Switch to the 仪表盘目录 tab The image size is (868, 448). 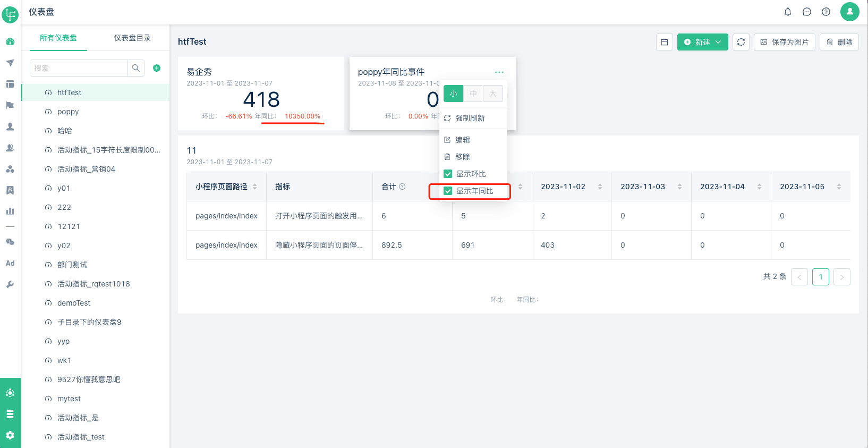tap(132, 38)
